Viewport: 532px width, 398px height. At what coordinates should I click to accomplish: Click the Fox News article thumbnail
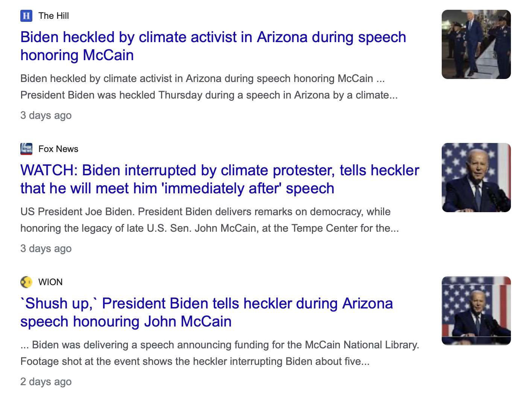tap(476, 178)
